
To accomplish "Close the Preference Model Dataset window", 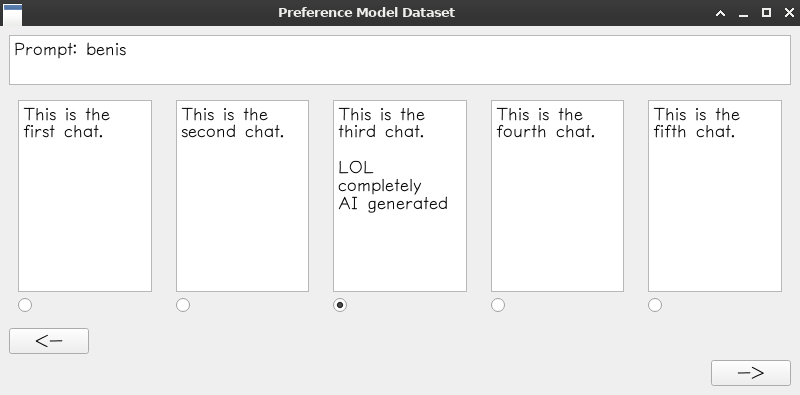I will coord(789,13).
